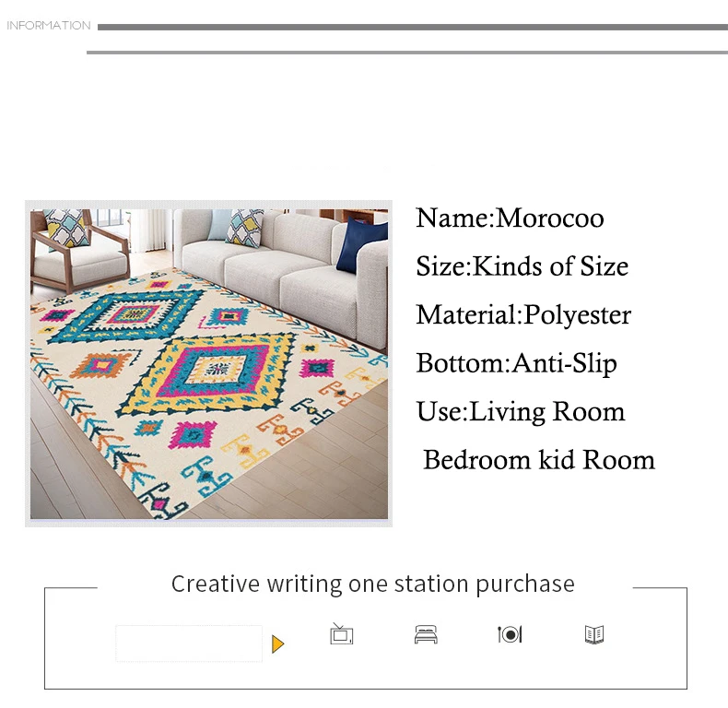Select the Bedroom kid Room text

point(539,460)
